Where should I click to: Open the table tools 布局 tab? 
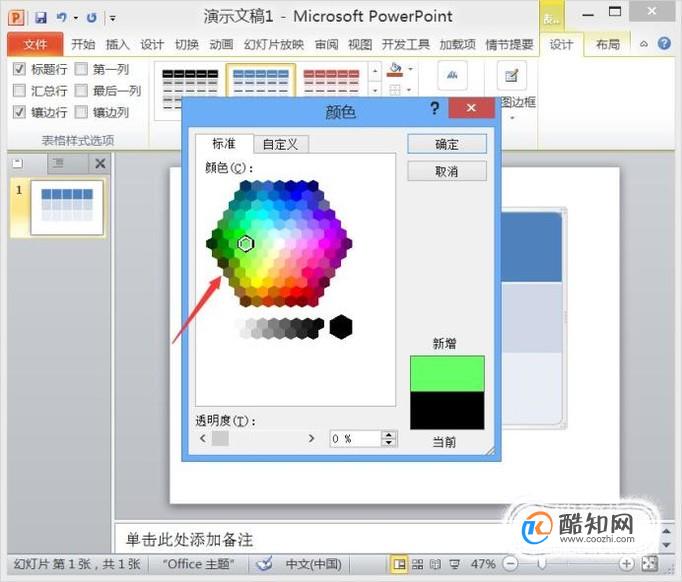tap(608, 44)
